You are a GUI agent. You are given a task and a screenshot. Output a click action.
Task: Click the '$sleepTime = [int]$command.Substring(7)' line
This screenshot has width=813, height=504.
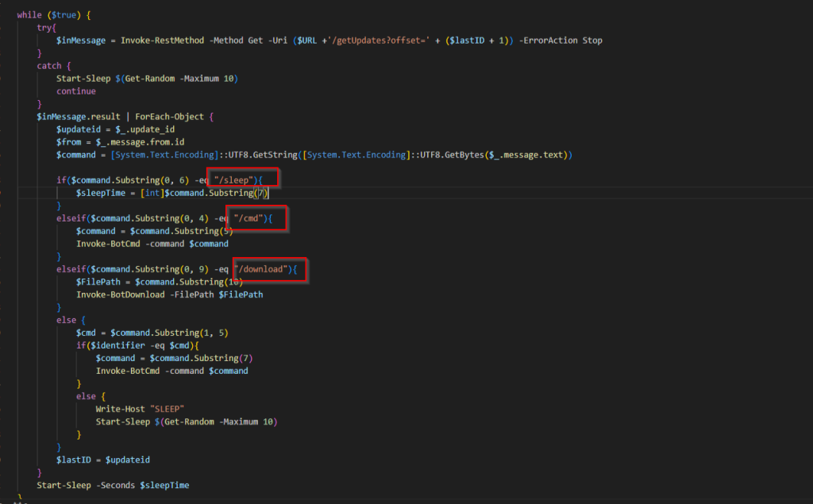click(x=172, y=193)
